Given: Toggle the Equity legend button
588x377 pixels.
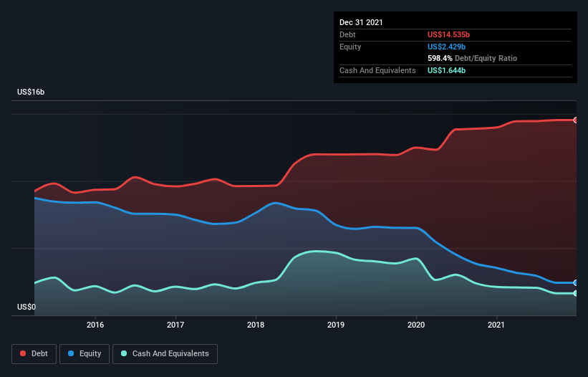Looking at the screenshot, I should point(85,354).
